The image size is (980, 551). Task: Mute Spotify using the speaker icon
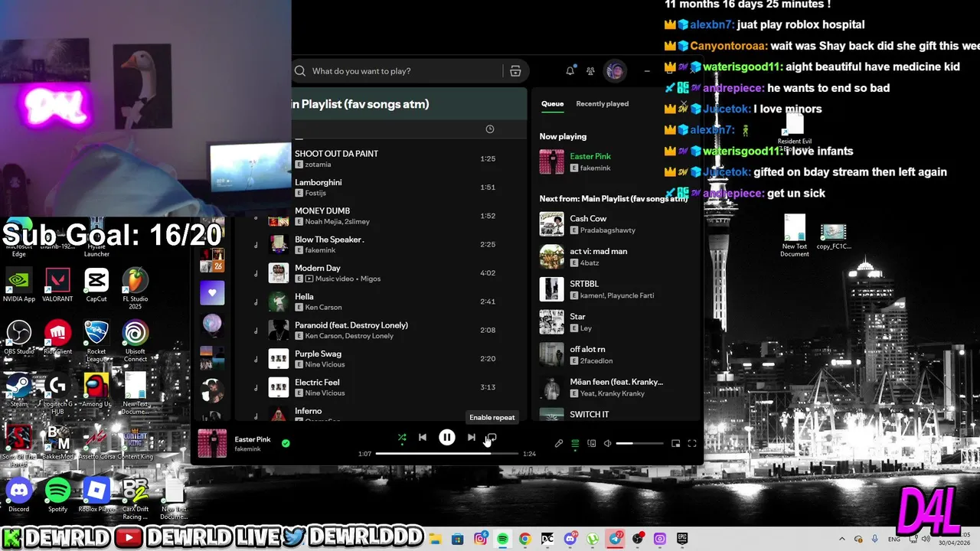607,443
